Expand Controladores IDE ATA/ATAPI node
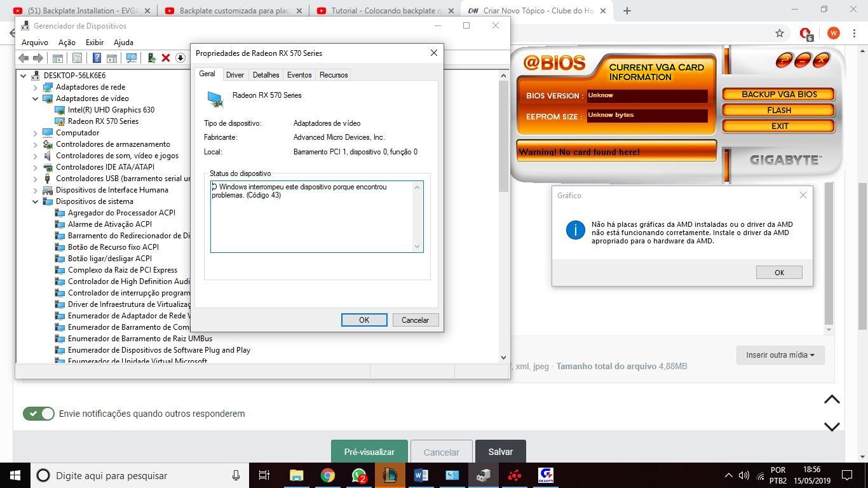 click(x=36, y=167)
